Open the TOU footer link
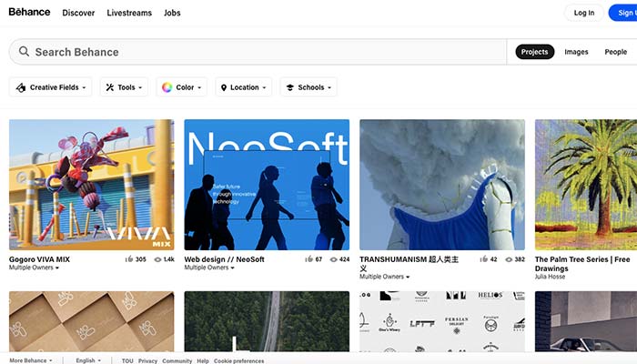The width and height of the screenshot is (637, 364). point(127,360)
